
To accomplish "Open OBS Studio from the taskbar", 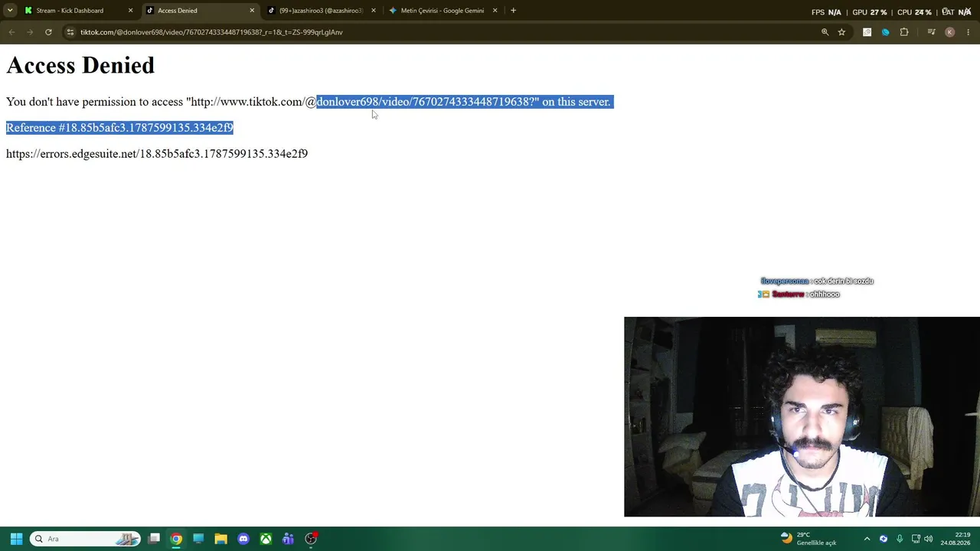I will click(311, 539).
